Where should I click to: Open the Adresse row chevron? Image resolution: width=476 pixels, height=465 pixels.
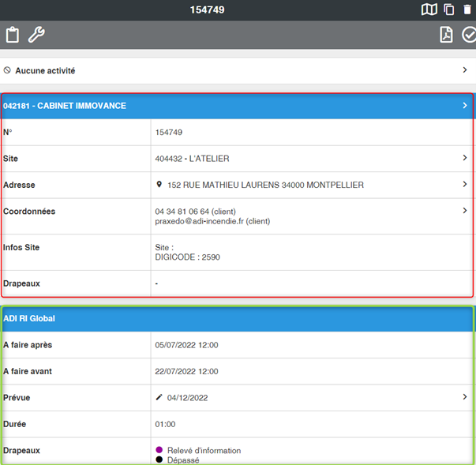click(465, 185)
